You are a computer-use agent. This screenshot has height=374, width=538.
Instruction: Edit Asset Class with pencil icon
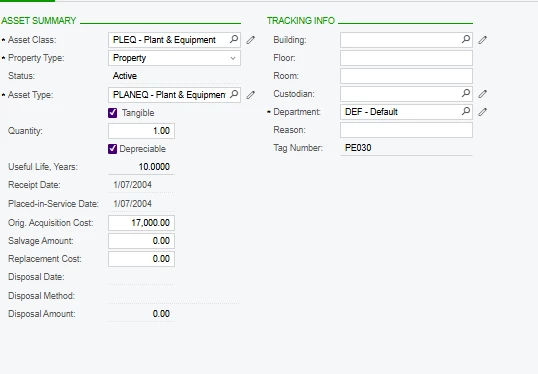click(250, 40)
